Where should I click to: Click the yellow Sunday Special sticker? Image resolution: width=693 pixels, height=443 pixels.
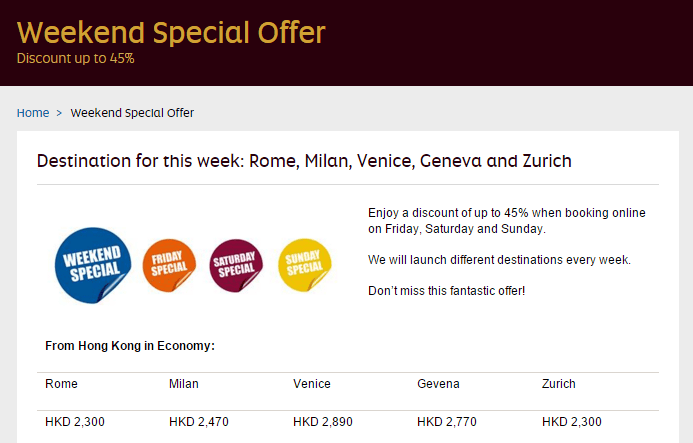pos(304,266)
